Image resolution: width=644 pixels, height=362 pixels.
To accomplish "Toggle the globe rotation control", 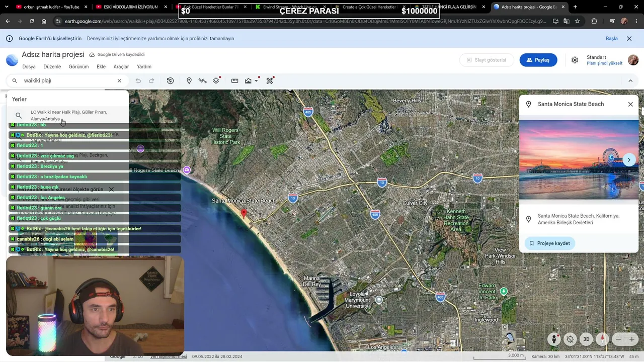I will tap(570, 339).
